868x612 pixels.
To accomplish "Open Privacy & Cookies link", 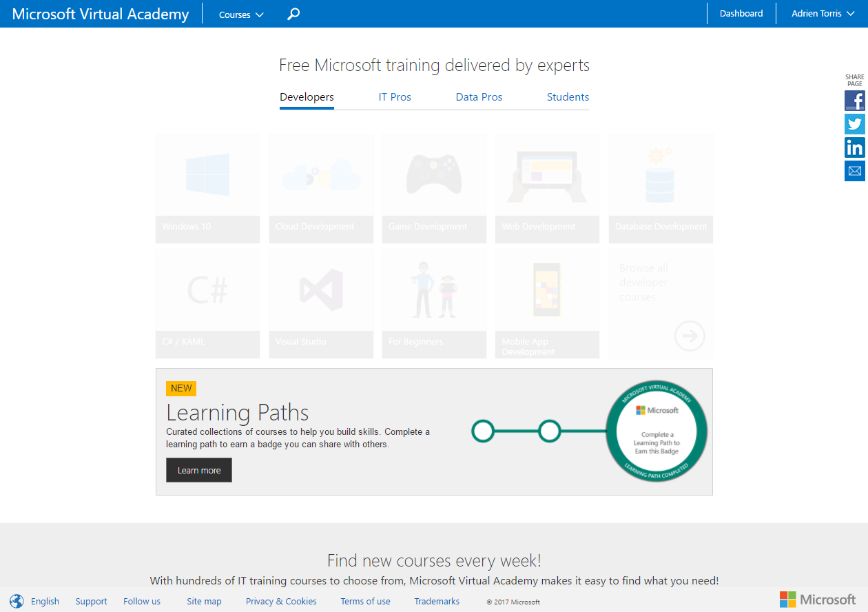I will coord(281,601).
